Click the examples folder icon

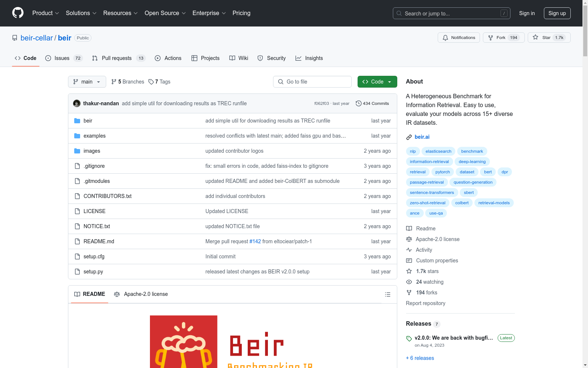pyautogui.click(x=77, y=136)
